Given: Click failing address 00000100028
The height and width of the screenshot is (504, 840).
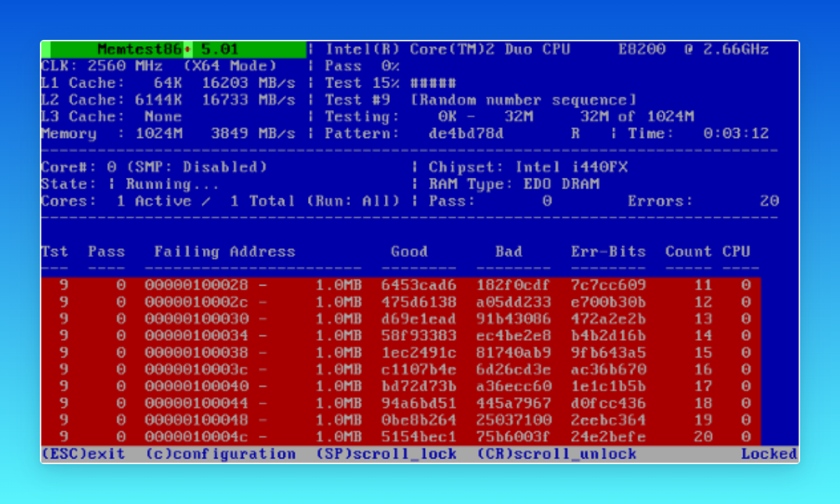Looking at the screenshot, I should point(197,285).
